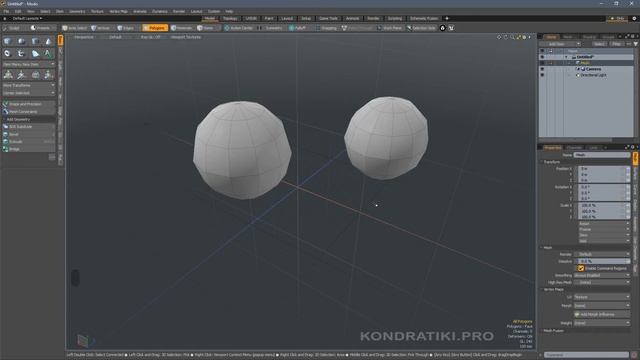
Task: Select Directional Light in item list
Action: (593, 75)
